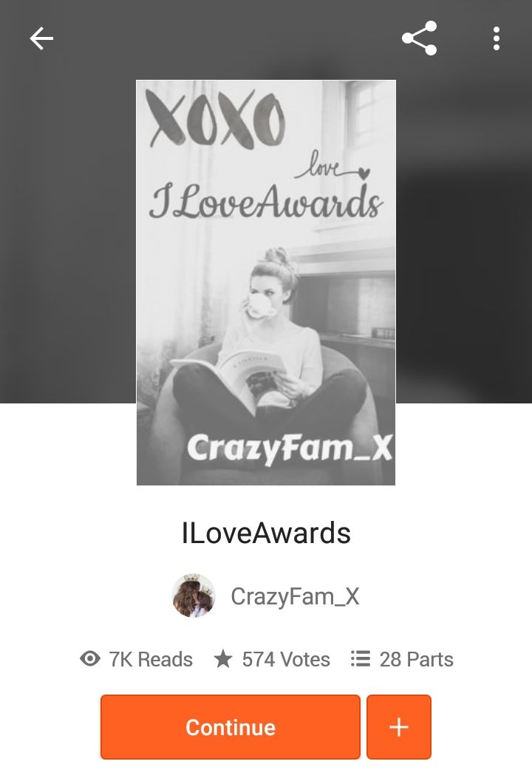Tap the XOXO lettering on cover
Screen dimensions: 532x781
point(216,120)
